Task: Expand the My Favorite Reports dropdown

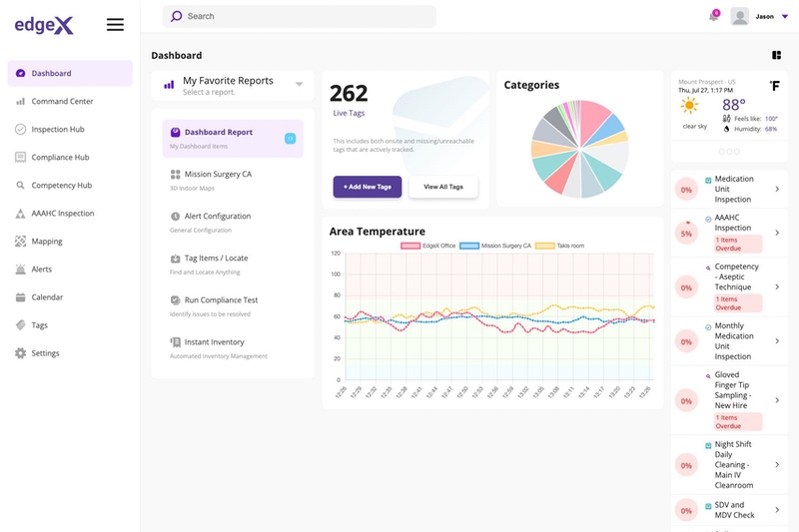Action: click(x=299, y=85)
